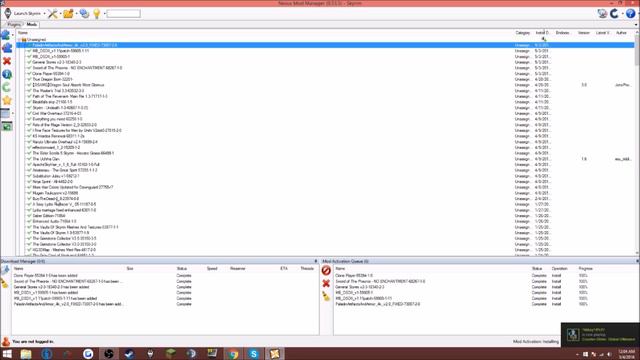
Task: Click the gold star endorse icon
Action: [7, 100]
